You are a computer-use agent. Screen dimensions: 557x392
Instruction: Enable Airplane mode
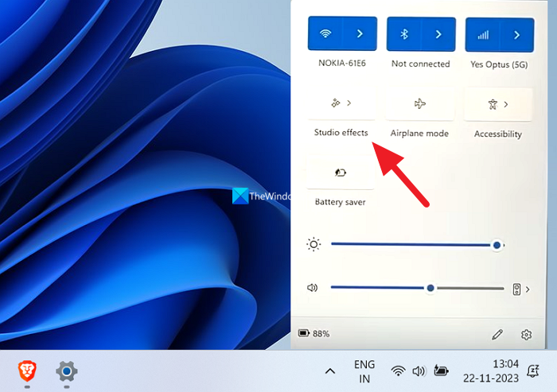[420, 103]
